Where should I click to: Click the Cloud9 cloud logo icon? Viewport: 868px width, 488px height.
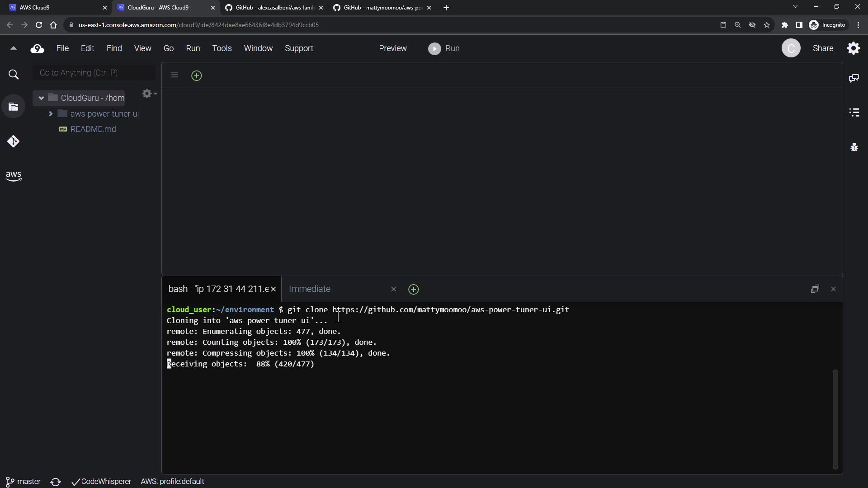tap(37, 48)
